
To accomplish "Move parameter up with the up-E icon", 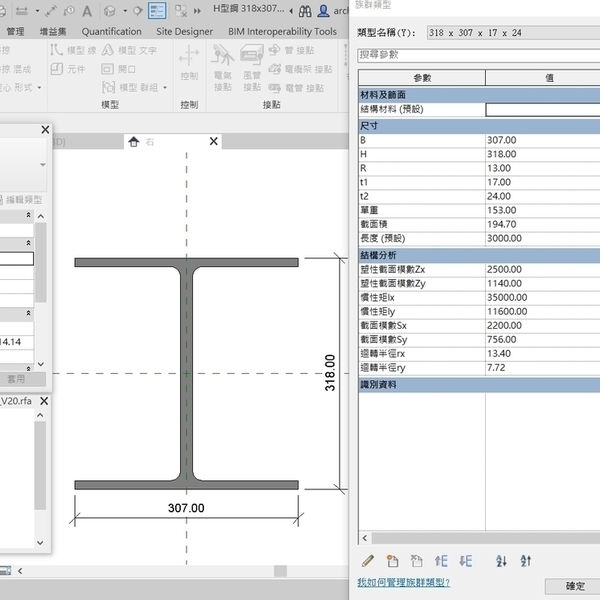I will [x=441, y=562].
